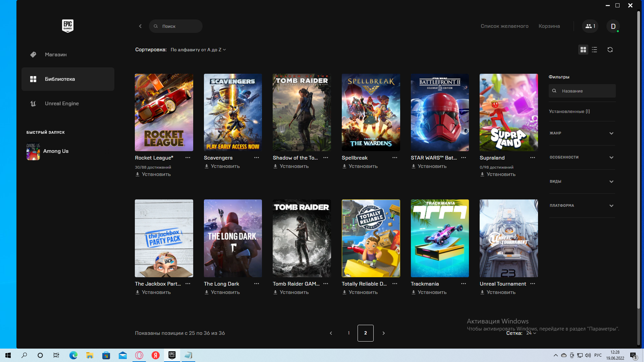Filter by Установленные (1)
Screen dimensions: 644x362
pos(569,111)
